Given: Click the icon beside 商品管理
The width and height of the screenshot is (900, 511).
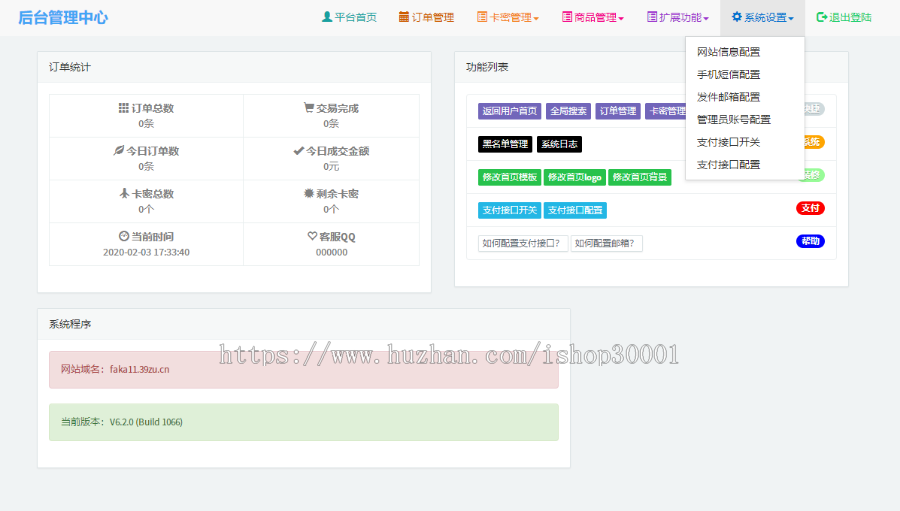Looking at the screenshot, I should (567, 17).
